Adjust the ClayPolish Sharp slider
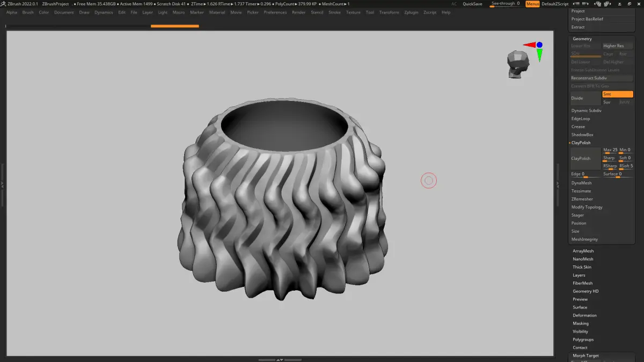The height and width of the screenshot is (362, 644). (610, 159)
